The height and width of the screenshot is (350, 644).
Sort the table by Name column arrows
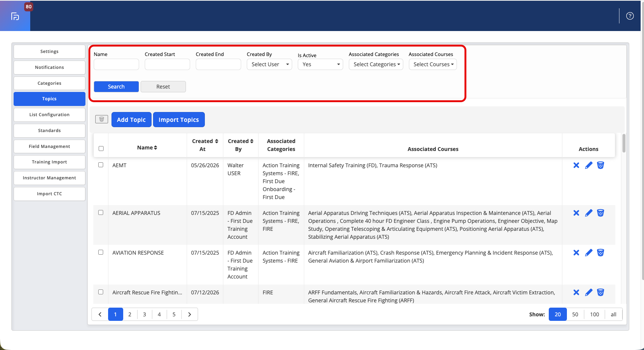point(155,148)
